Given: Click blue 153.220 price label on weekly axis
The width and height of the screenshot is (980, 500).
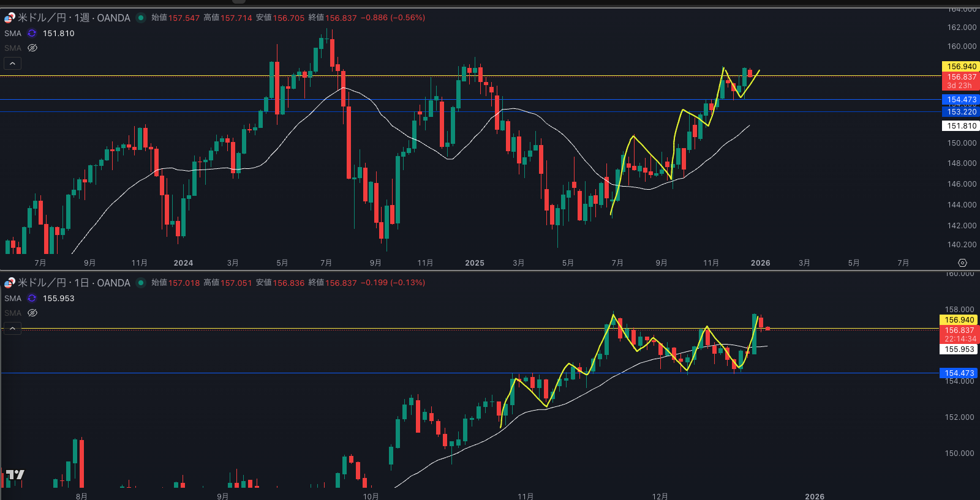Looking at the screenshot, I should (x=961, y=112).
